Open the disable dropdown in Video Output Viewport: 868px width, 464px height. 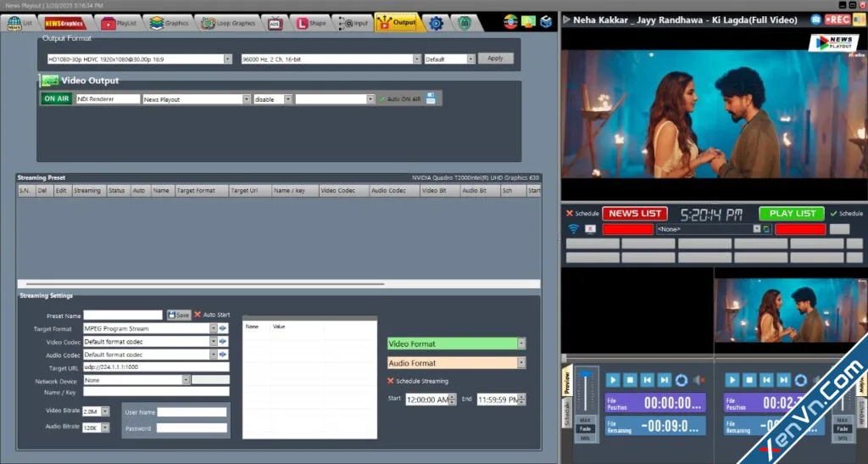click(288, 99)
